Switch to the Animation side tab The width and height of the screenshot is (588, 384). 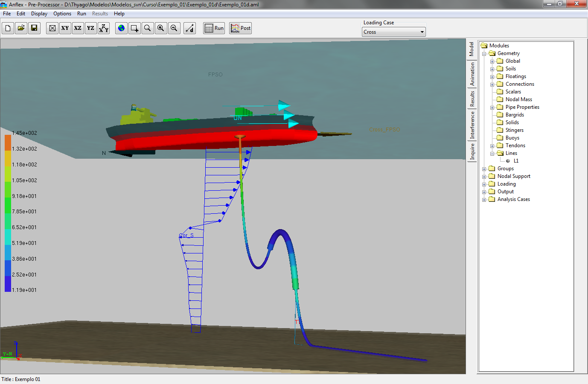pos(472,74)
